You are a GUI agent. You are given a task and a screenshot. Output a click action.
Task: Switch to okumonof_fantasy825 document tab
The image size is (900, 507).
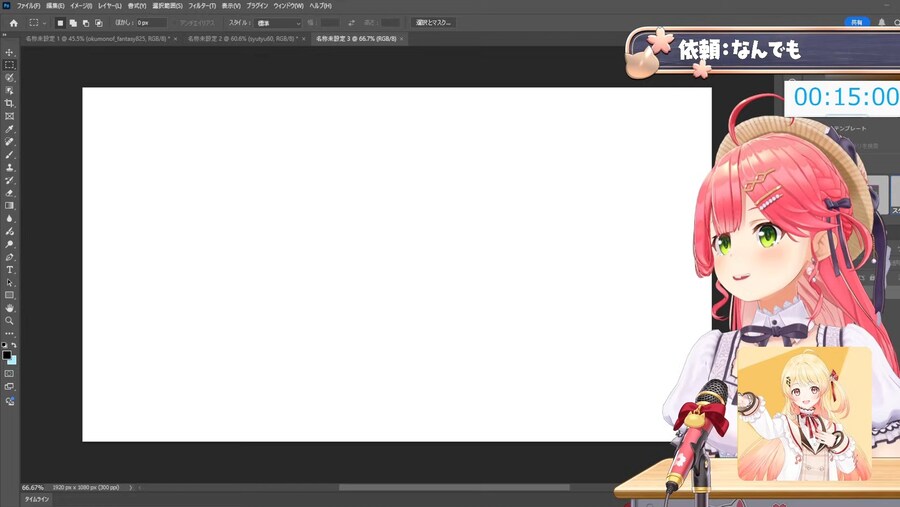pos(96,38)
